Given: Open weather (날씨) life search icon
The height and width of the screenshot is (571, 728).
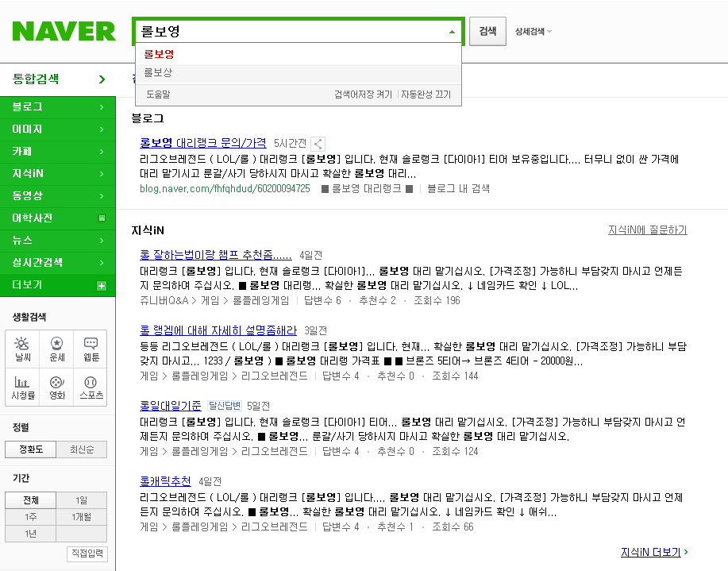Looking at the screenshot, I should pos(22,349).
